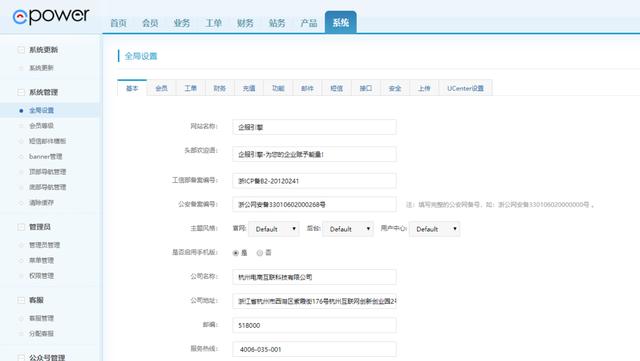
Task: Click the 工信部备案编号 input field
Action: click(314, 181)
